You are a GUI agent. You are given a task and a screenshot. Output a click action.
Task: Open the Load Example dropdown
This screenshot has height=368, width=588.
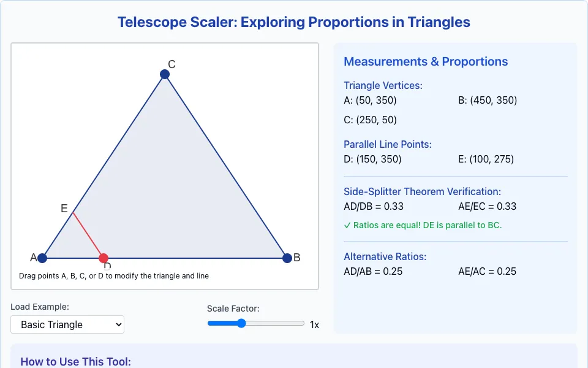pos(67,324)
